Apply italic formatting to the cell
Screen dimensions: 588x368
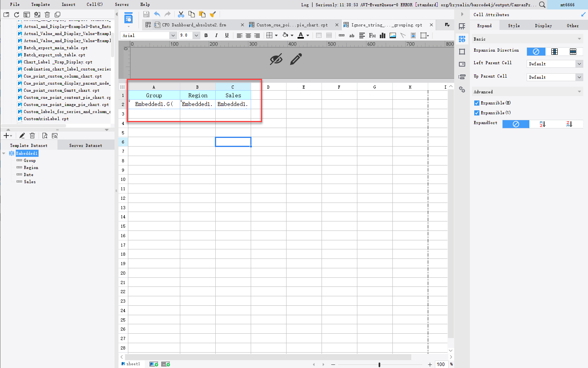[x=216, y=35]
